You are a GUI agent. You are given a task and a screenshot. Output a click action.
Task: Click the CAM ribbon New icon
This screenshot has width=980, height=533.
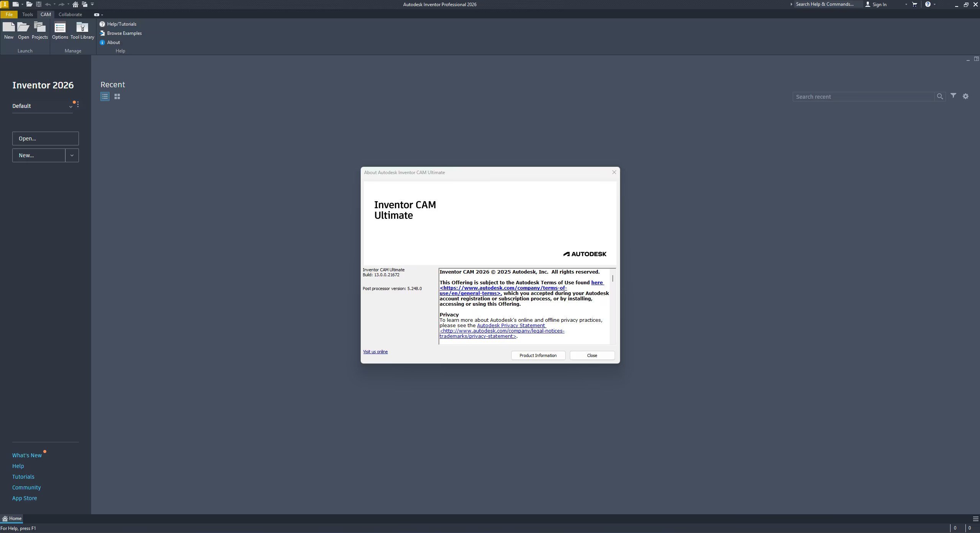(x=8, y=31)
